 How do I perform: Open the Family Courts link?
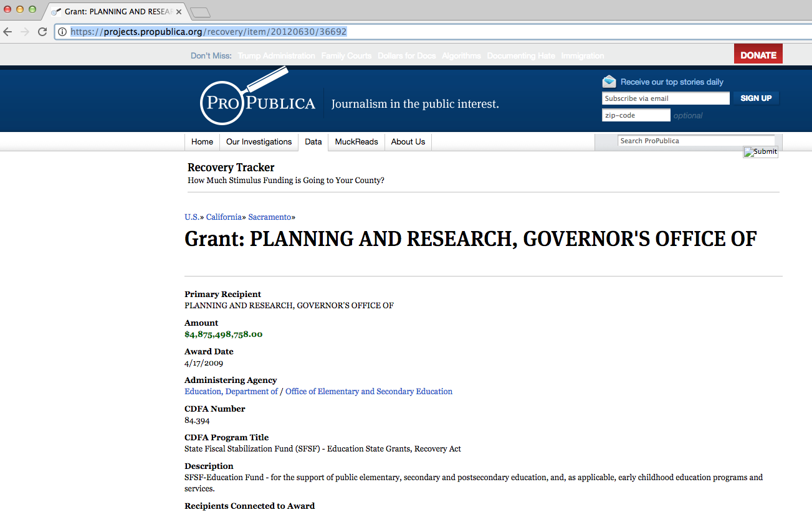[346, 55]
